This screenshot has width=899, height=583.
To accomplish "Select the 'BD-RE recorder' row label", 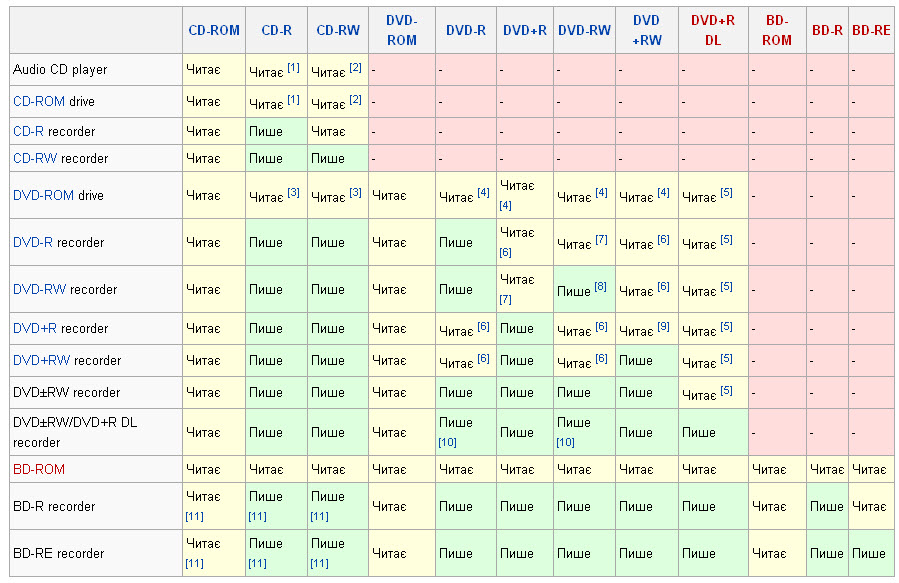I will click(x=58, y=554).
